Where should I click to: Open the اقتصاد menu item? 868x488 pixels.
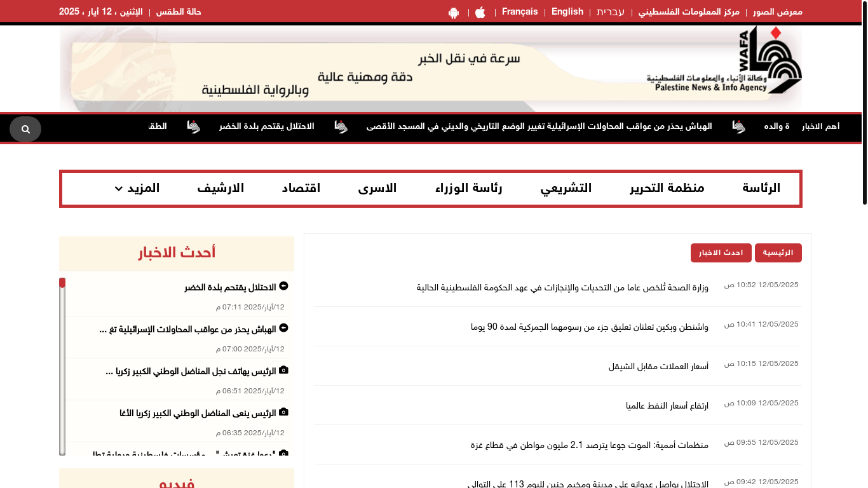pos(301,188)
